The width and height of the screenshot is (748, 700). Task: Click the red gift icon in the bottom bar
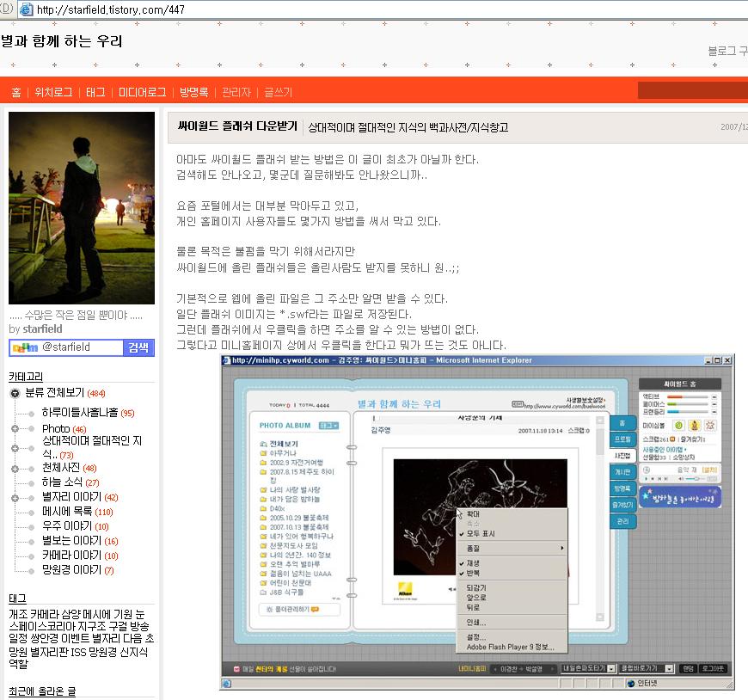236,669
